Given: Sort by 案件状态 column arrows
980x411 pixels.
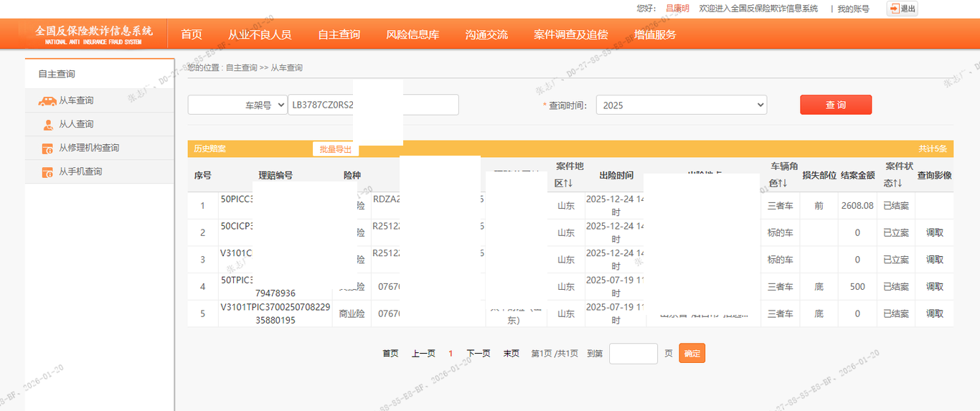Looking at the screenshot, I should (897, 184).
